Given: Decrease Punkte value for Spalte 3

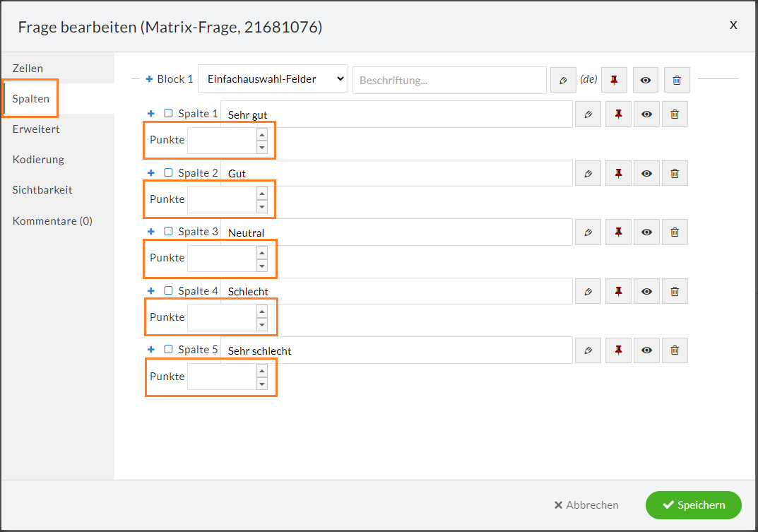Looking at the screenshot, I should pyautogui.click(x=262, y=266).
